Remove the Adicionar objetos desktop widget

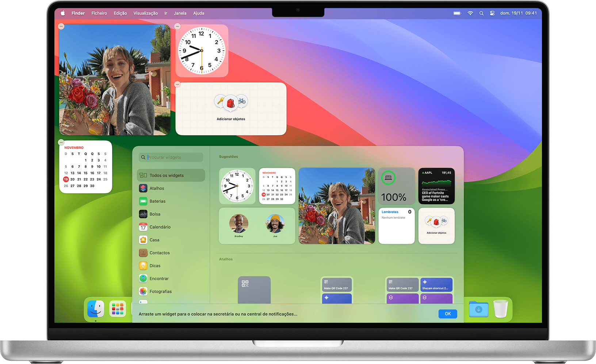pos(177,84)
